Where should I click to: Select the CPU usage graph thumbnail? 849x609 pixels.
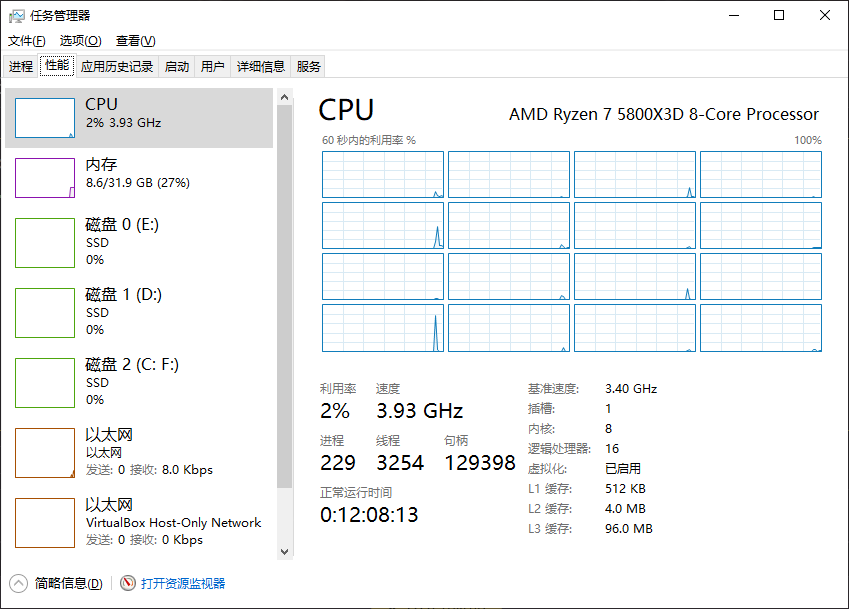[45, 118]
